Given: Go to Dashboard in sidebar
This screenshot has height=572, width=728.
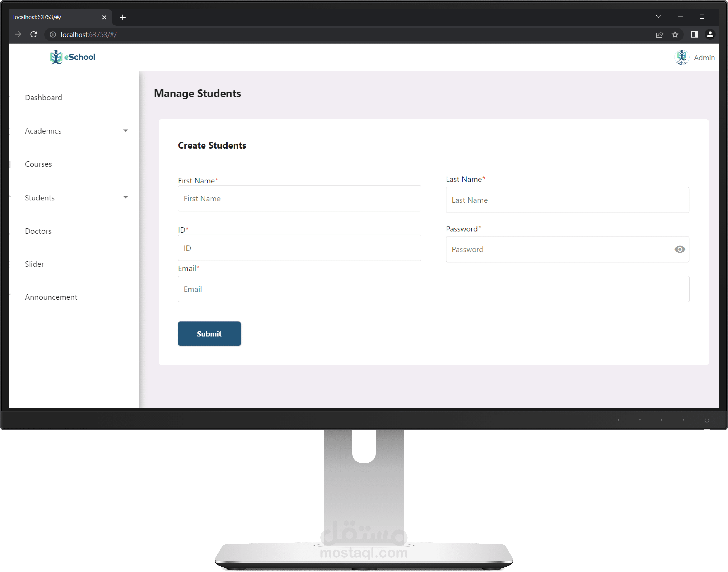Looking at the screenshot, I should (43, 97).
